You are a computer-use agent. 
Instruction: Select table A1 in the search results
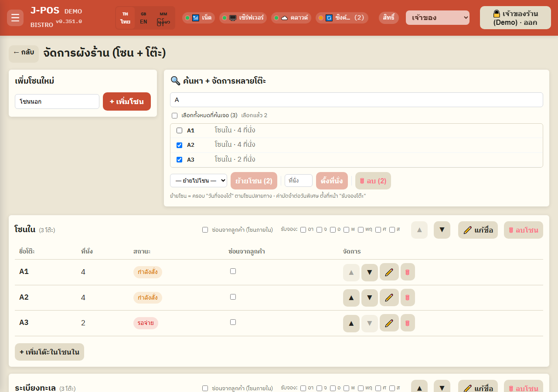[179, 131]
